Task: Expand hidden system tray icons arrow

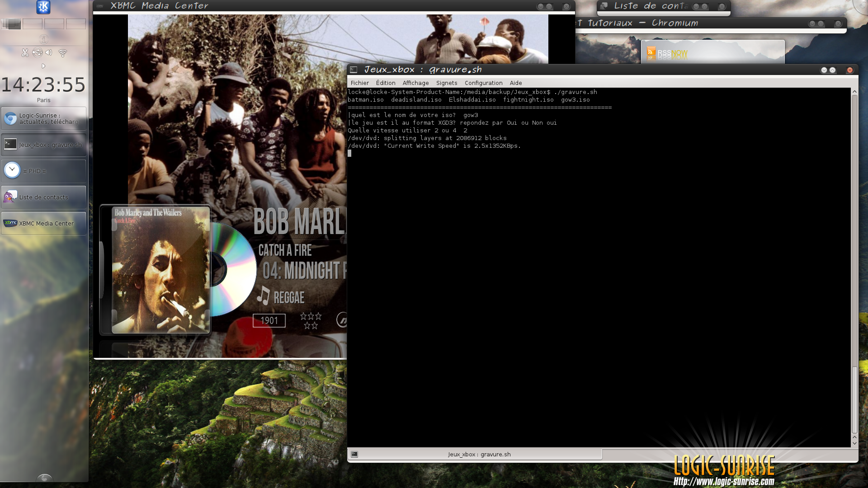Action: (x=43, y=66)
